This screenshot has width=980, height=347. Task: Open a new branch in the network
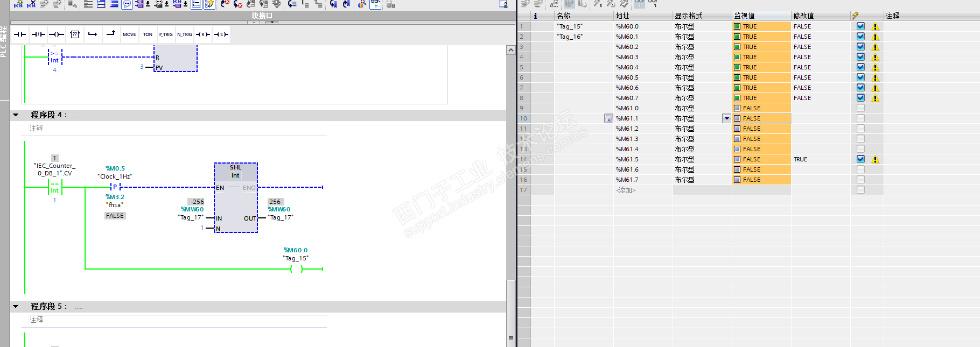point(93,34)
